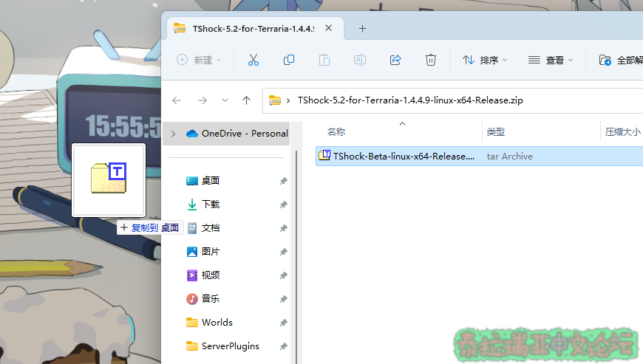Open the 查看 (View) dropdown
Image resolution: width=643 pixels, height=364 pixels.
point(551,61)
